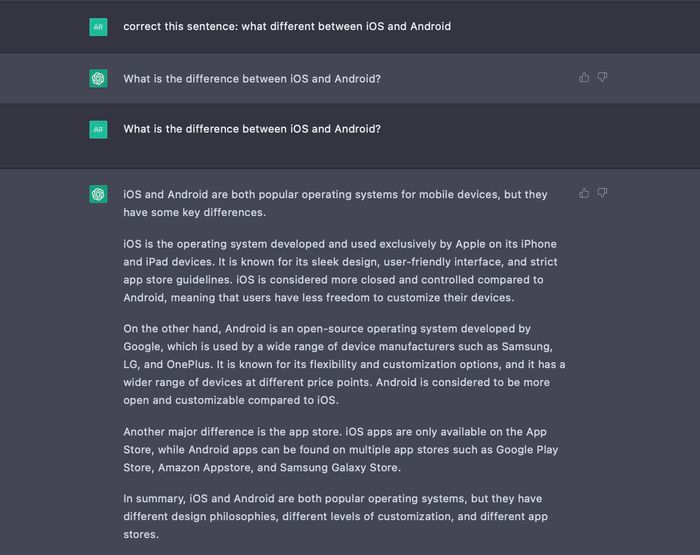Click the second AR user avatar
The width and height of the screenshot is (700, 555).
click(x=98, y=129)
